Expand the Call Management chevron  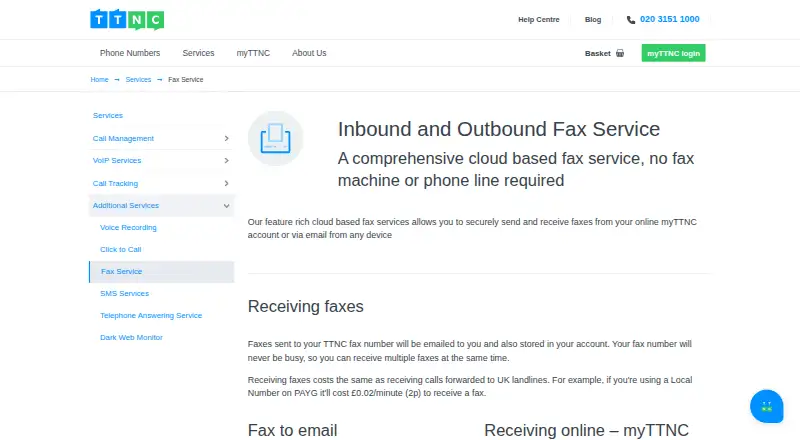tap(227, 138)
